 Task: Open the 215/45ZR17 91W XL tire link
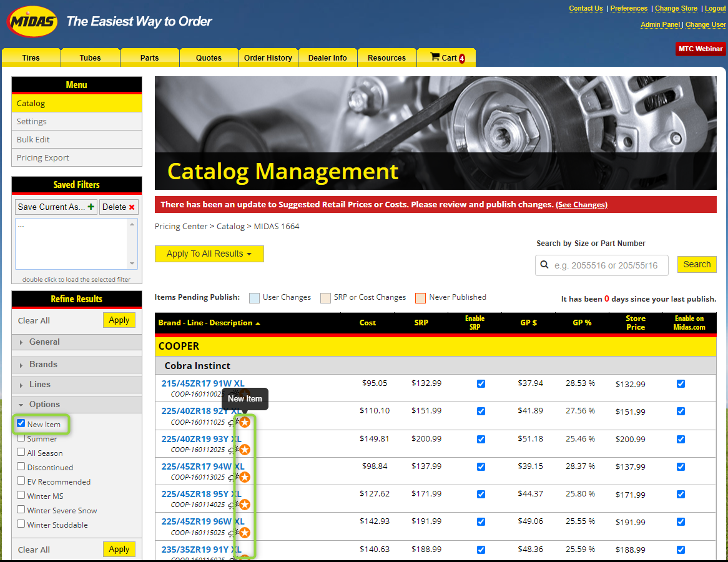(203, 383)
